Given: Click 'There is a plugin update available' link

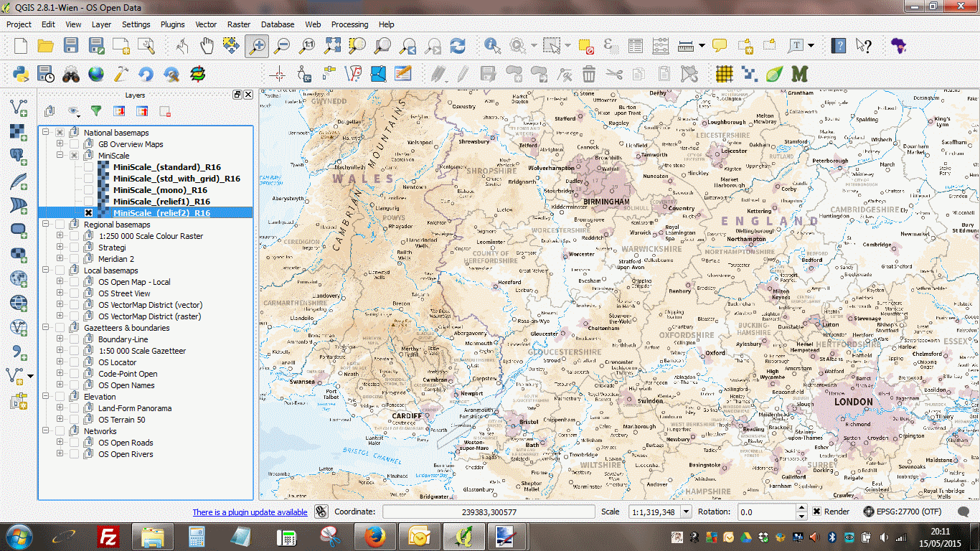Looking at the screenshot, I should click(250, 512).
